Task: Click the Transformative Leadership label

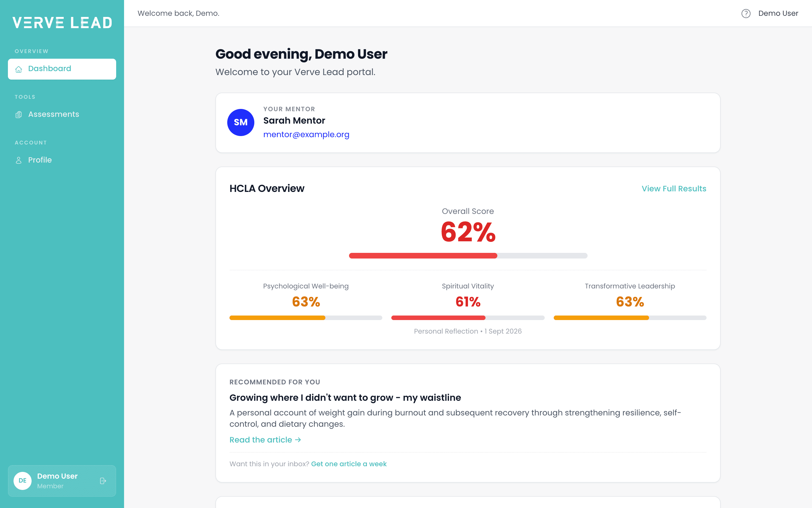Action: [x=630, y=286]
